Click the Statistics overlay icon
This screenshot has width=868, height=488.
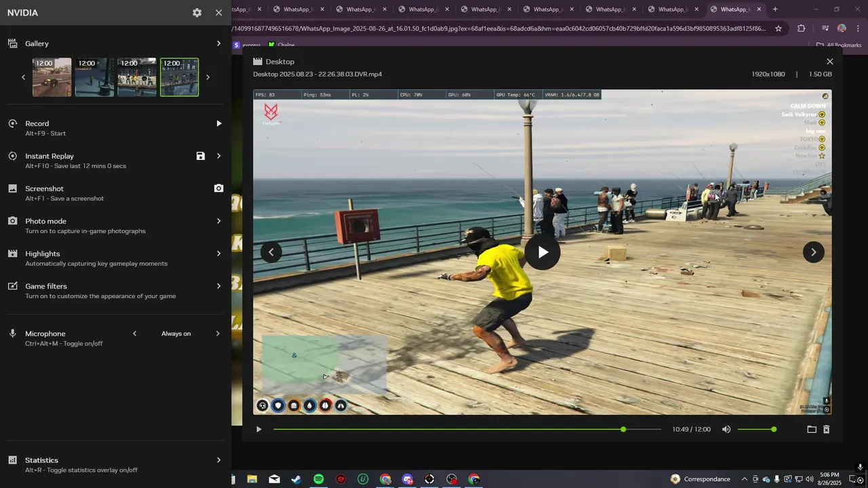coord(12,460)
